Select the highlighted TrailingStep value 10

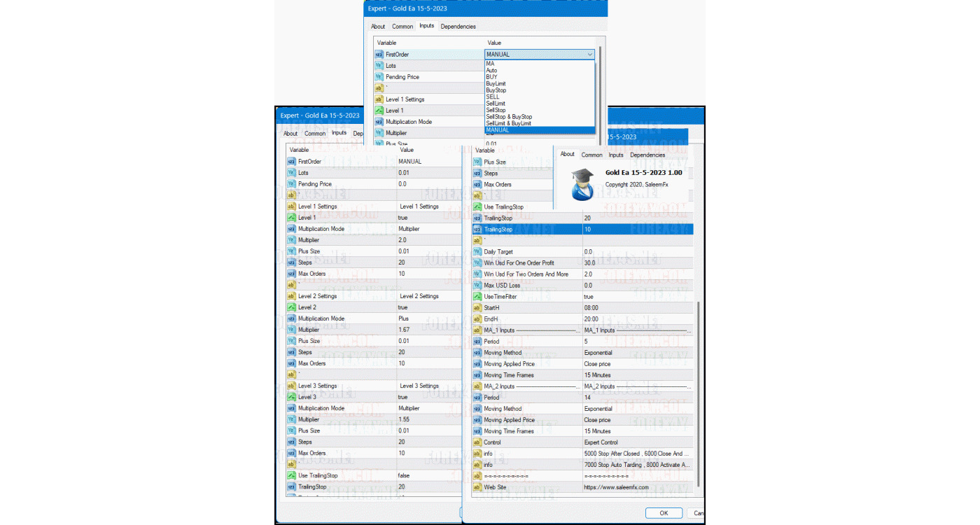coord(587,230)
